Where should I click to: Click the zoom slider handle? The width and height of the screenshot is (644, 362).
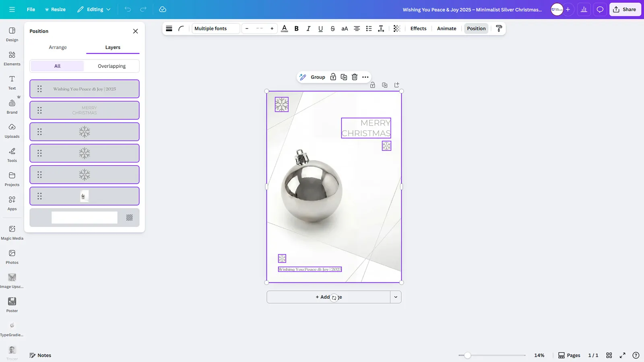tap(467, 355)
